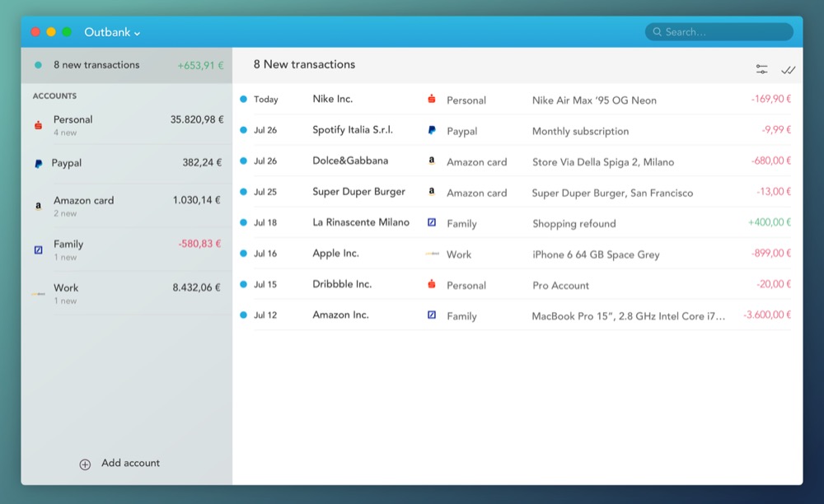Click the Paypal logo icon in sidebar
824x504 pixels.
pos(39,164)
